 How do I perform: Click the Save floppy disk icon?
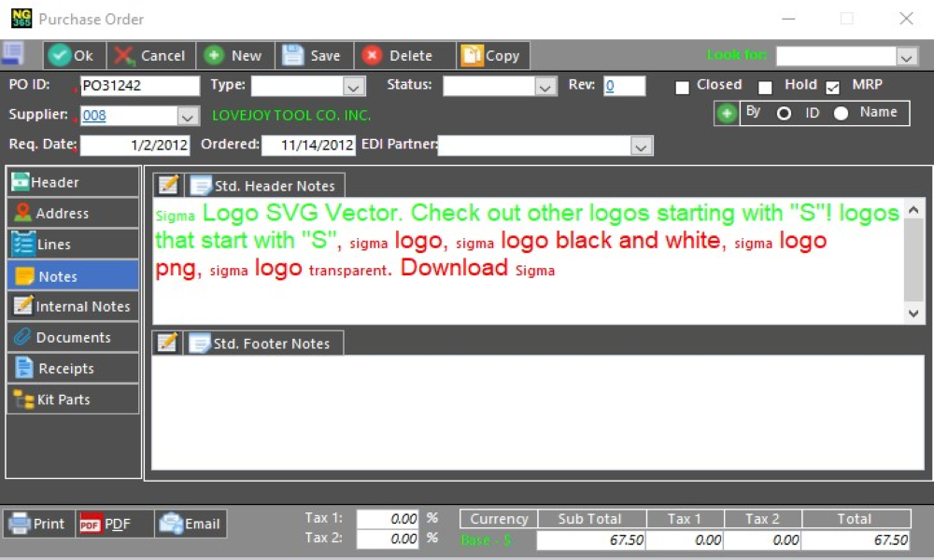tap(293, 55)
